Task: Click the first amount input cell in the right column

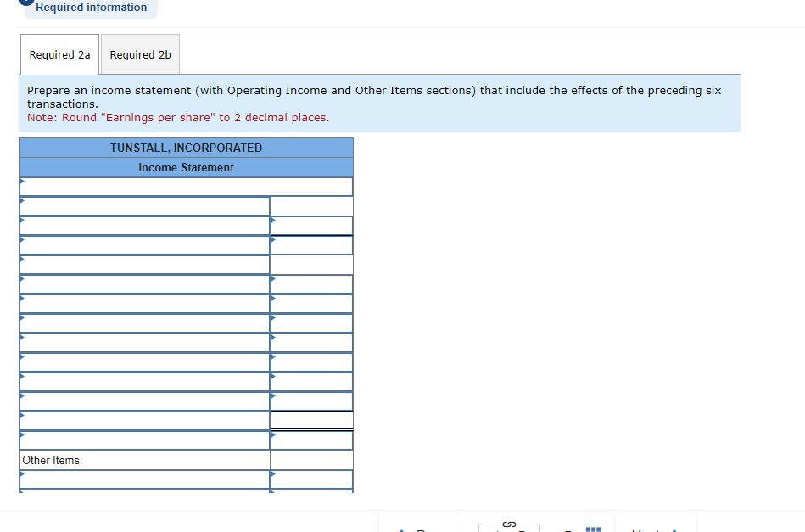Action: tap(311, 204)
